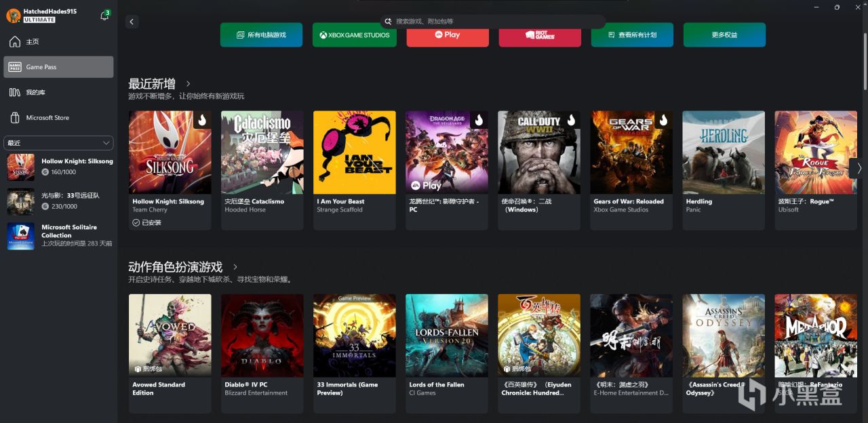Click the 所有电脑游戏 button
Image resolution: width=868 pixels, height=423 pixels.
coord(261,35)
